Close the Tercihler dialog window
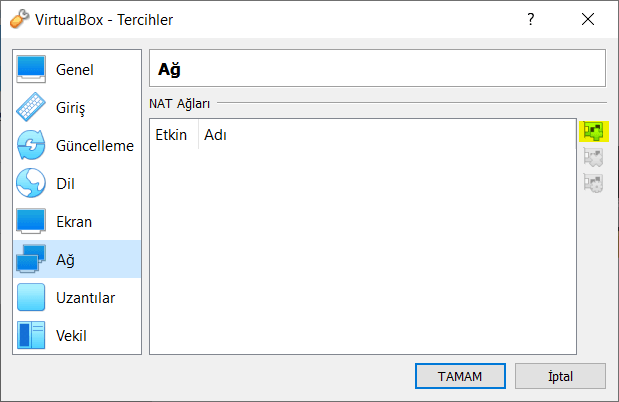The height and width of the screenshot is (402, 619). click(x=585, y=19)
